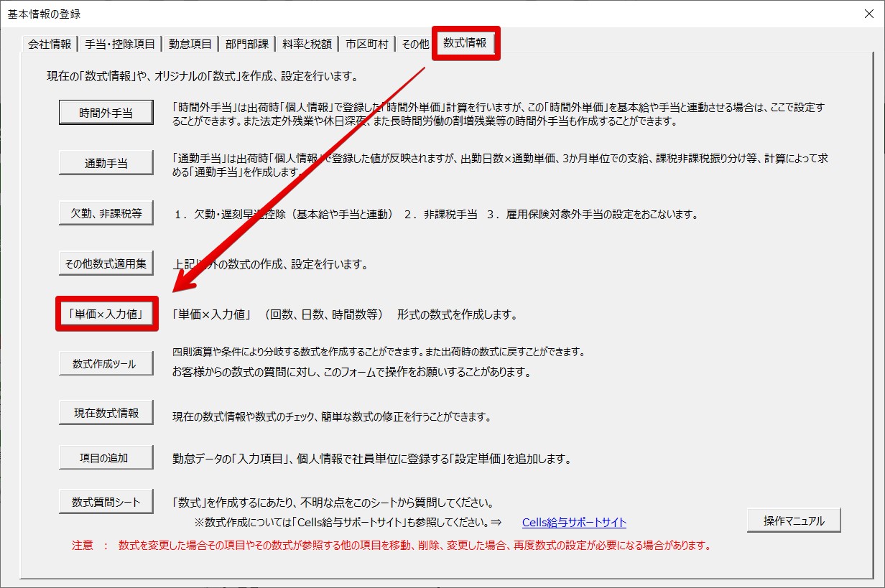Click the 項目の追加 button
The width and height of the screenshot is (885, 588).
[x=106, y=457]
